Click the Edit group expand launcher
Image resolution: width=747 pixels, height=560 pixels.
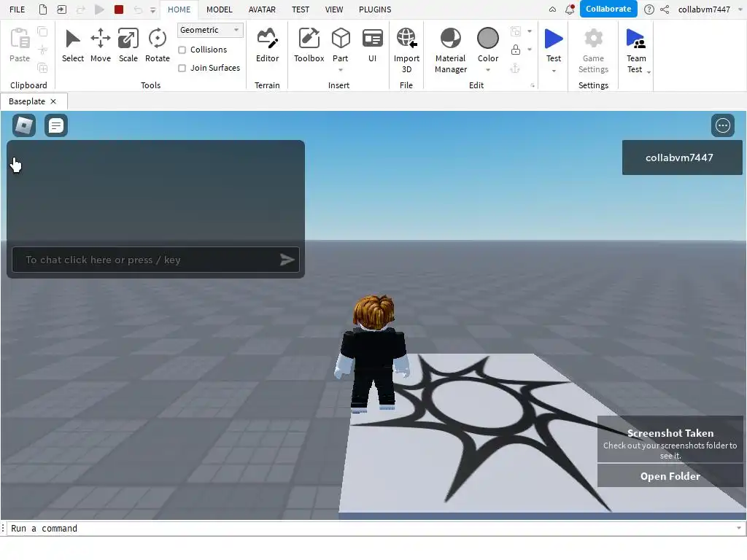click(x=533, y=86)
